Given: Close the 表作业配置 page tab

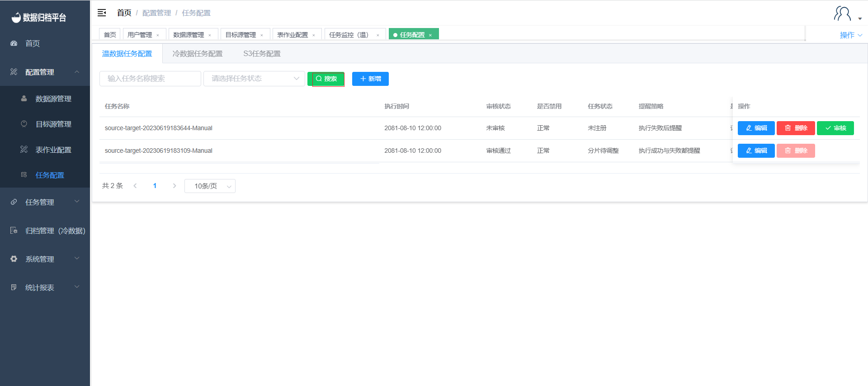Looking at the screenshot, I should pos(314,35).
